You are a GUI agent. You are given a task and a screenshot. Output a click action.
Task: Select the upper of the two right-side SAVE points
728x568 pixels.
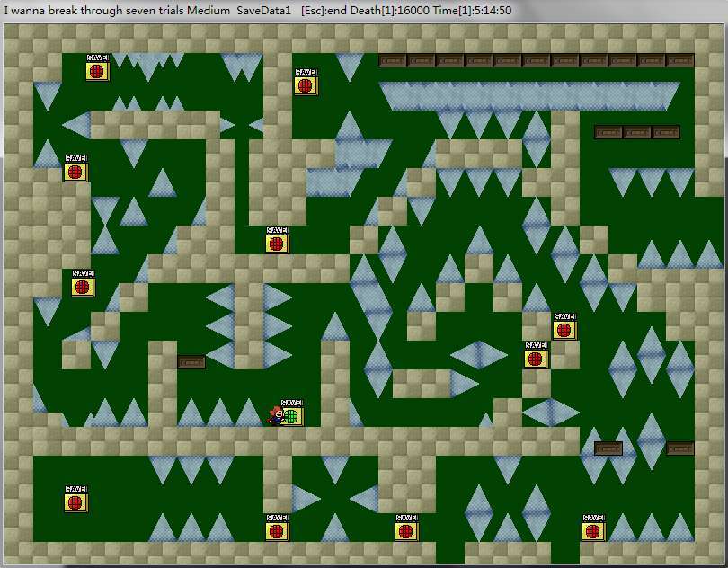click(564, 327)
